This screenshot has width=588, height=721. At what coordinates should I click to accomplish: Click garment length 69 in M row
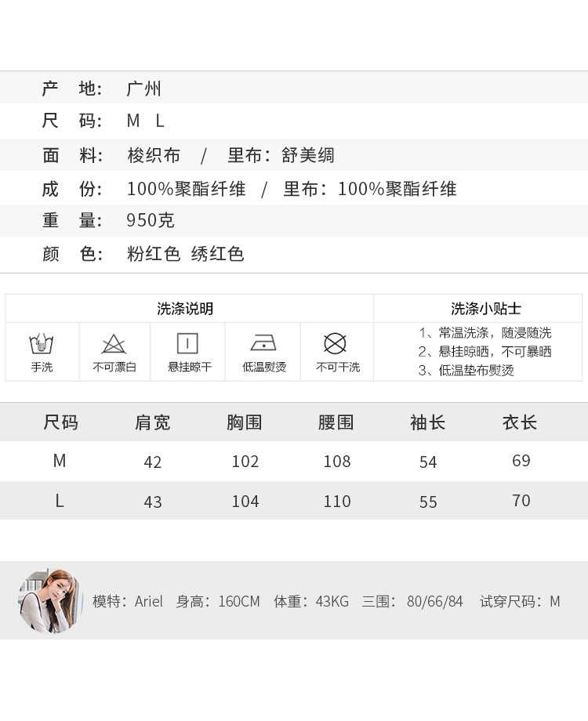tap(521, 460)
